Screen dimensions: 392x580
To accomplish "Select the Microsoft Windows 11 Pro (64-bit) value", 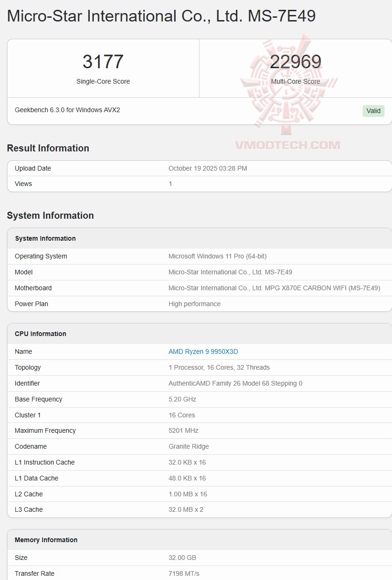I will [218, 256].
